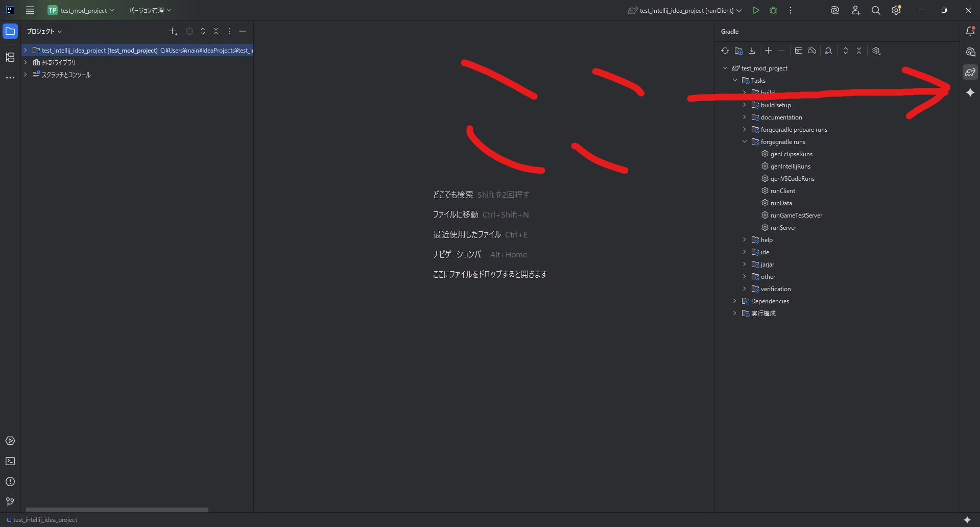Reload all Gradle projects
Image resolution: width=980 pixels, height=527 pixels.
[725, 51]
